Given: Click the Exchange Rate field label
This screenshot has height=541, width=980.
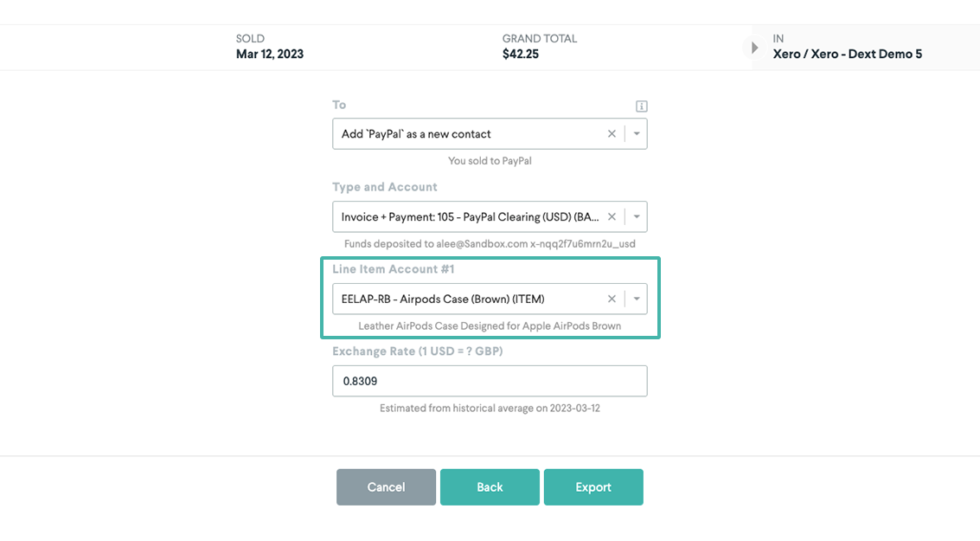Looking at the screenshot, I should pyautogui.click(x=417, y=351).
